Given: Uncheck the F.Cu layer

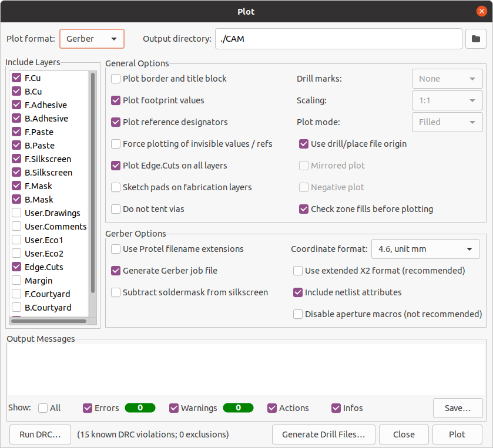Looking at the screenshot, I should (16, 78).
